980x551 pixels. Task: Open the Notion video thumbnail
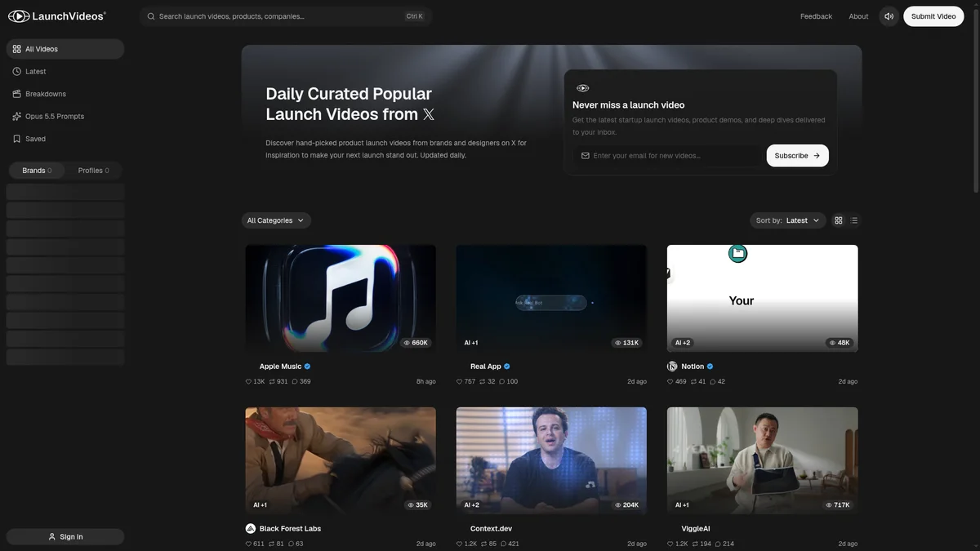(x=763, y=298)
